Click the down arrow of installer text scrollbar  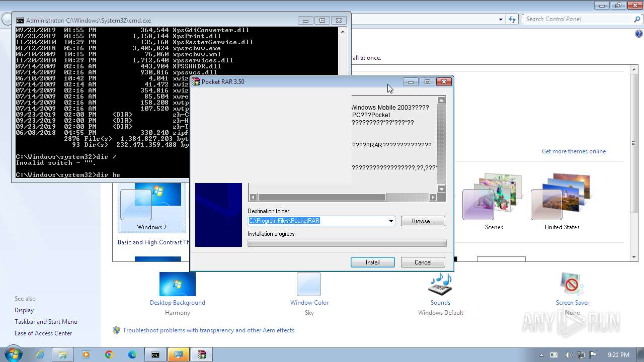(x=441, y=189)
